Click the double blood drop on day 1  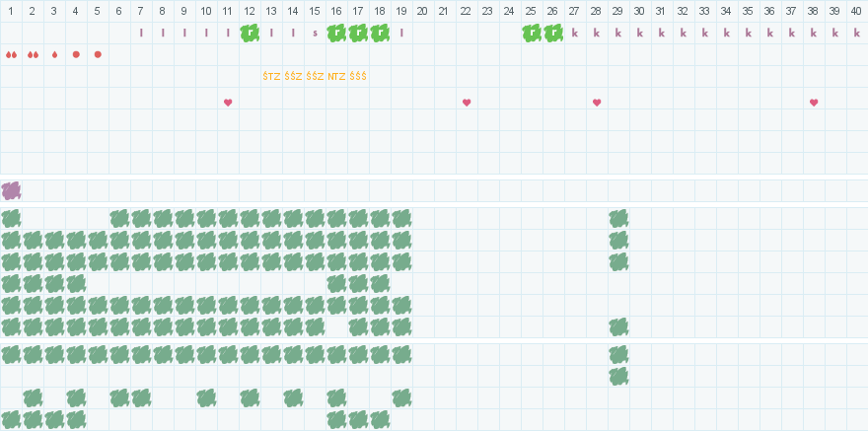pyautogui.click(x=11, y=54)
